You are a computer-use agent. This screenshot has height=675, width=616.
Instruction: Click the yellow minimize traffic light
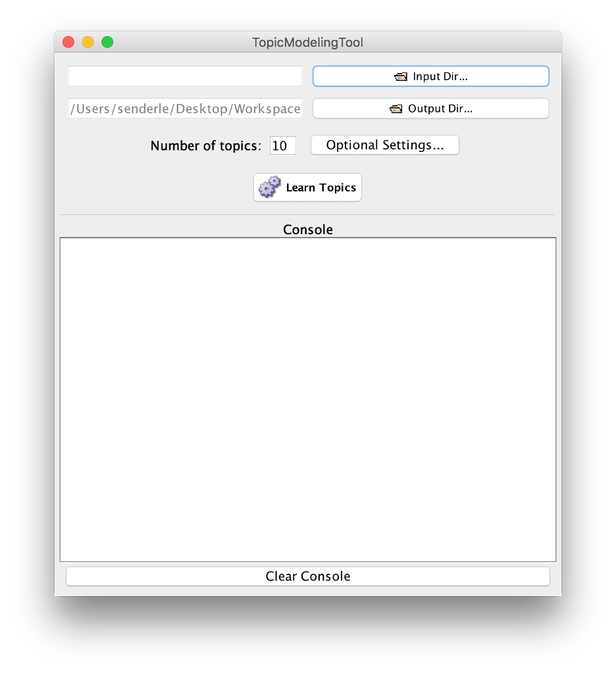point(88,41)
